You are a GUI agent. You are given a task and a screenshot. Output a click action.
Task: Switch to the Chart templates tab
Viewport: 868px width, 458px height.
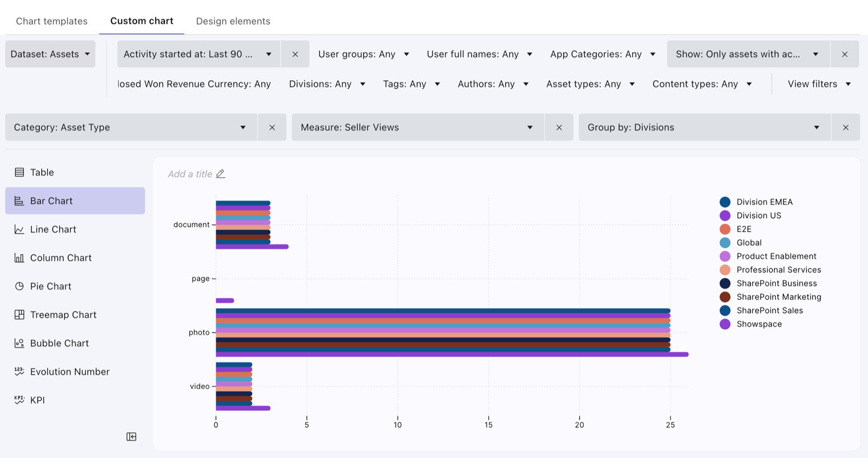coord(52,21)
